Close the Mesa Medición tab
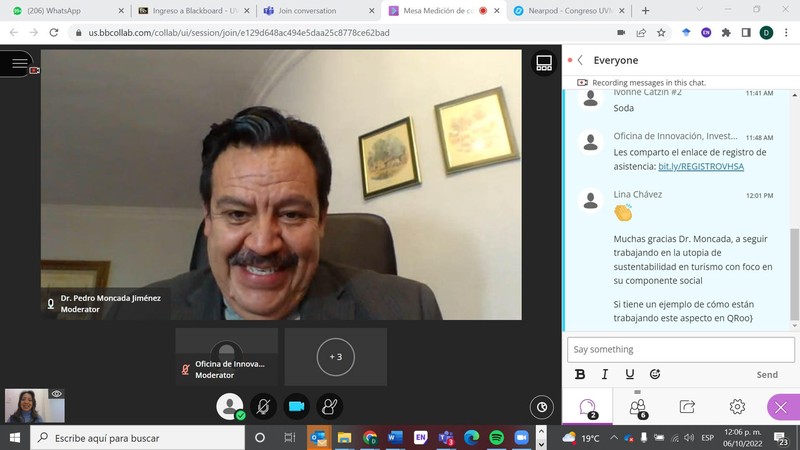 496,11
